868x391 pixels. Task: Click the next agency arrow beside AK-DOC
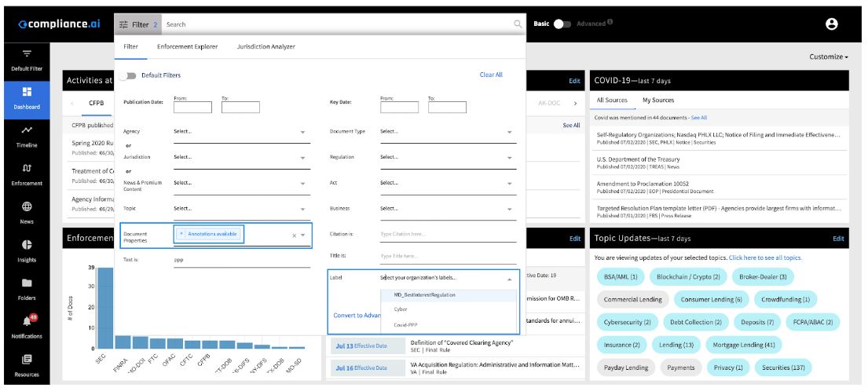coord(574,103)
